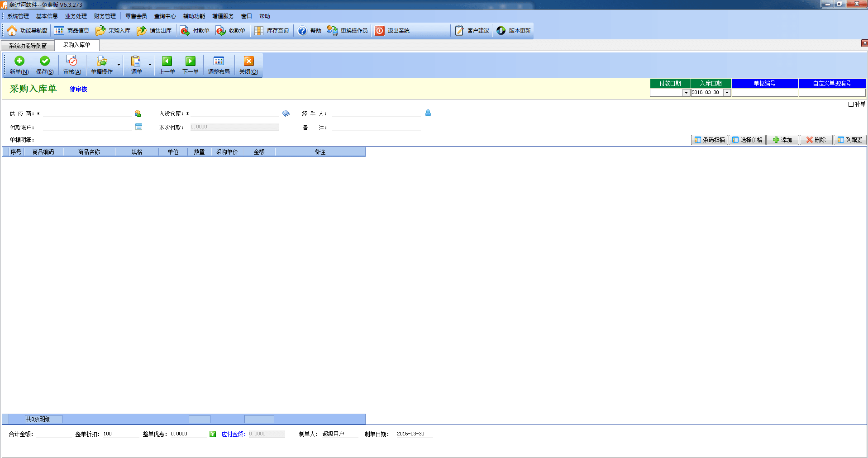Click the 删除 button
Viewport: 868px width, 458px height.
click(816, 140)
